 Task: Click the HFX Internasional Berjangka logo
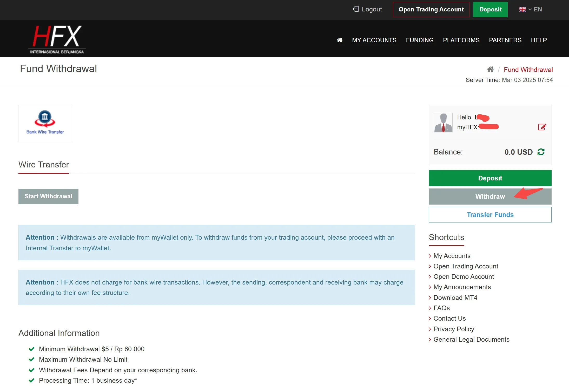(x=57, y=39)
